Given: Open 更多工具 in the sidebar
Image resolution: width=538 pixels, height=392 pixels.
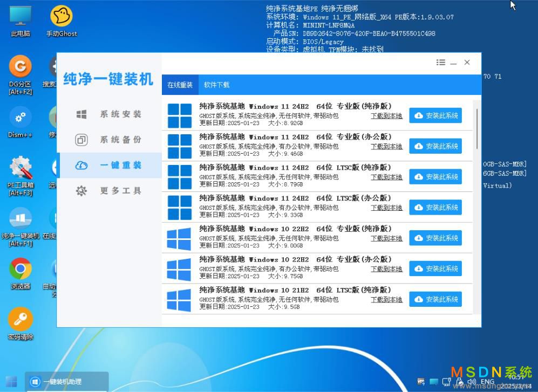Looking at the screenshot, I should [109, 191].
